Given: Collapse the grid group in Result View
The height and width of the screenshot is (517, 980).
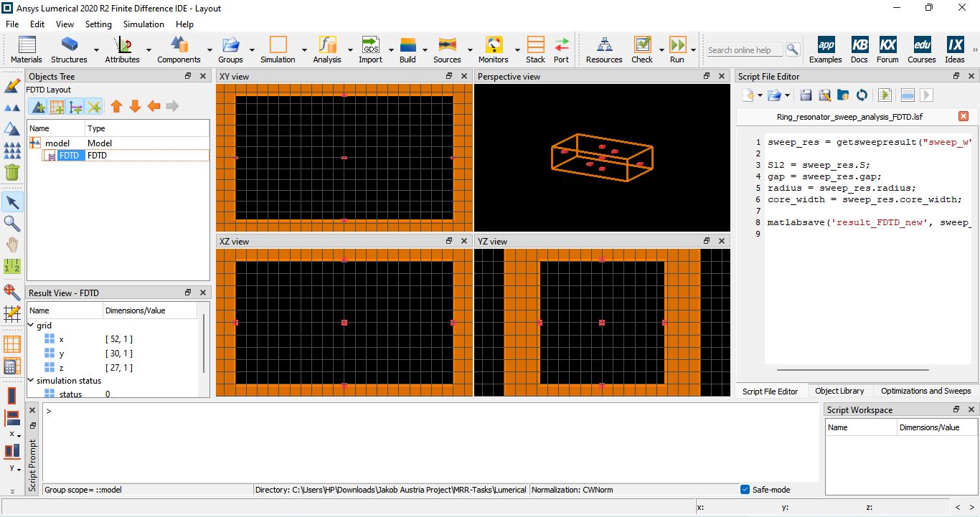Looking at the screenshot, I should click(31, 326).
